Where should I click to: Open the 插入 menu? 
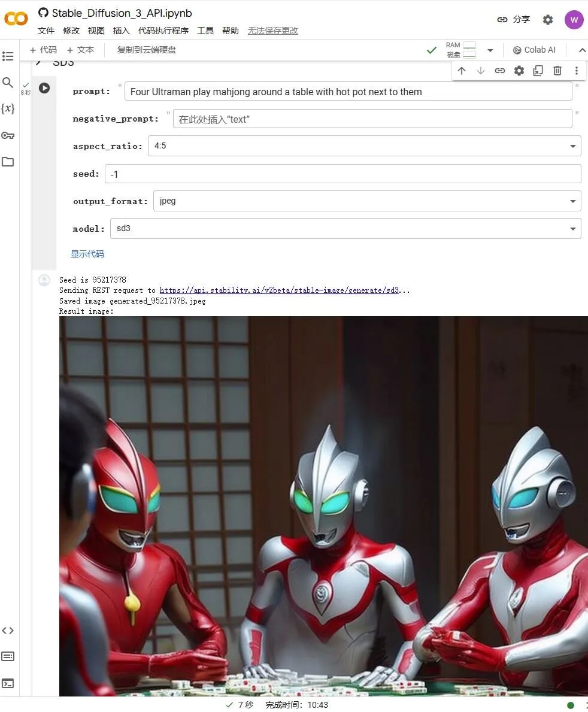[121, 31]
